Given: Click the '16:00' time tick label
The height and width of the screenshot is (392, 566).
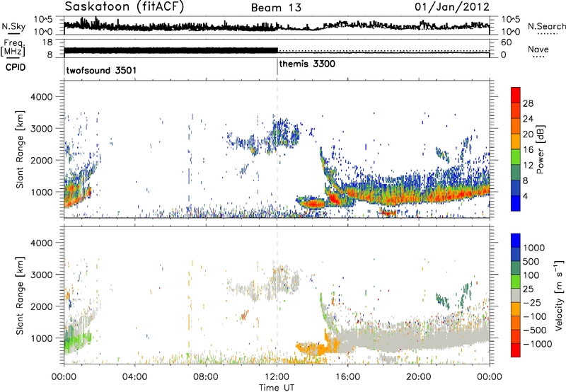Looking at the screenshot, I should (347, 377).
